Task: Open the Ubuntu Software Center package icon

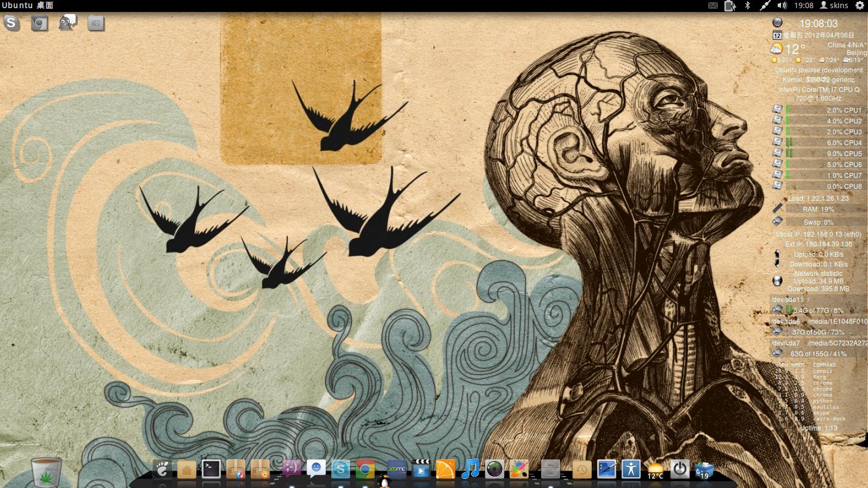Action: click(260, 469)
